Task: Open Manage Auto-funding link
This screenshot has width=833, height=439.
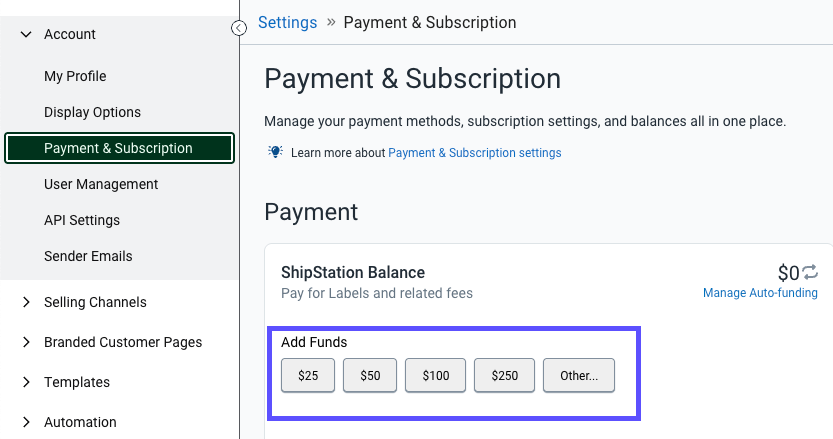Action: coord(760,293)
